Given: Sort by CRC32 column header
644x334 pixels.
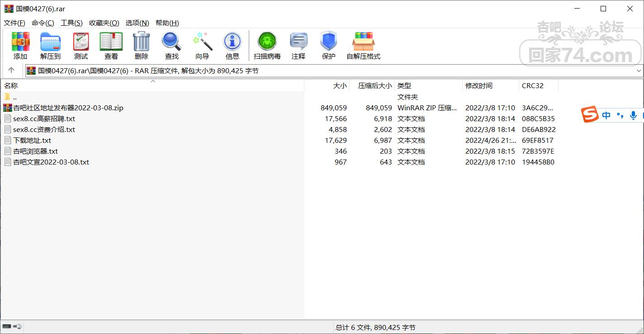Looking at the screenshot, I should tap(539, 85).
